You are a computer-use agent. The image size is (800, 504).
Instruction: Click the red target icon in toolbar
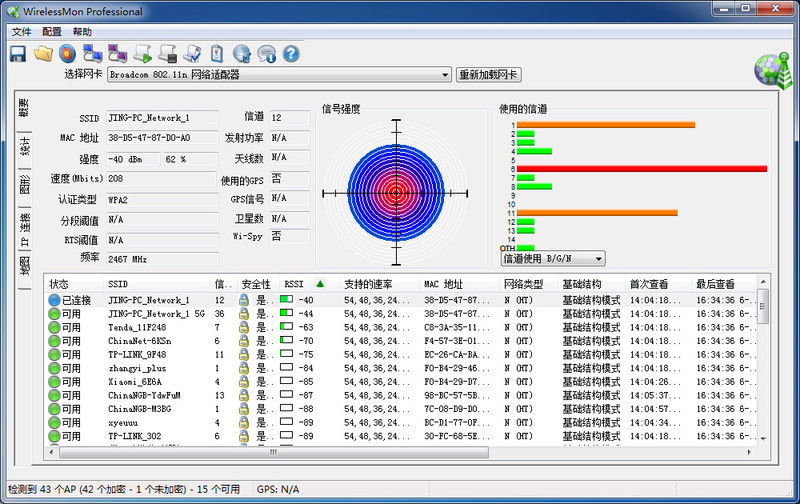point(67,54)
